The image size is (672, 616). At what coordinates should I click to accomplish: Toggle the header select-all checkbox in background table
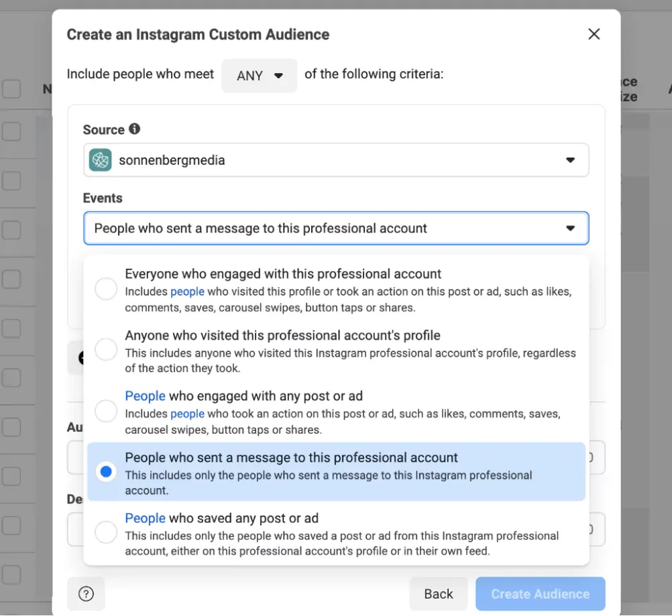[11, 88]
